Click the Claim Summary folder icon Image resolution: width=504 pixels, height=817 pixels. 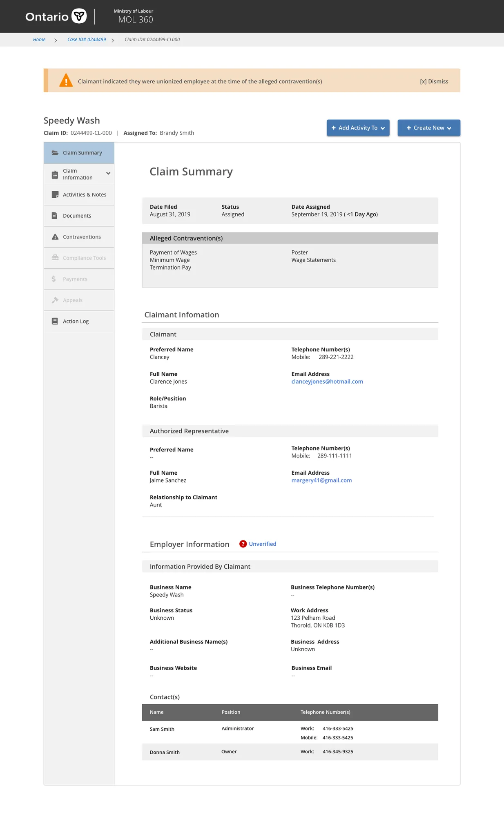55,153
